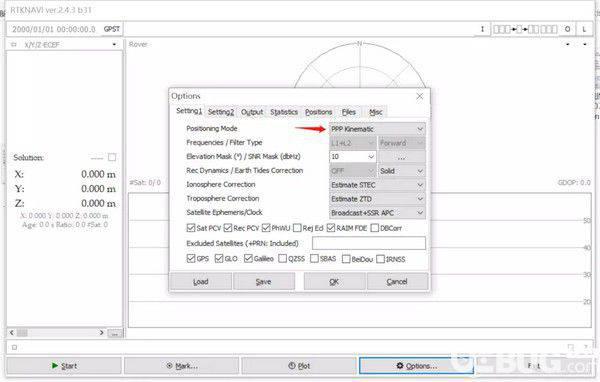Click the I input streams button
This screenshot has width=600, height=382.
click(x=482, y=29)
